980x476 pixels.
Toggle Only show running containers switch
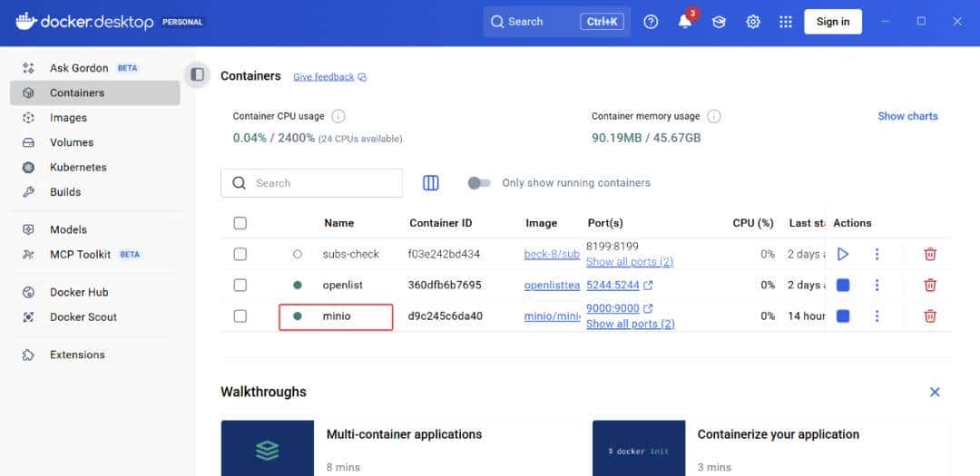point(479,183)
